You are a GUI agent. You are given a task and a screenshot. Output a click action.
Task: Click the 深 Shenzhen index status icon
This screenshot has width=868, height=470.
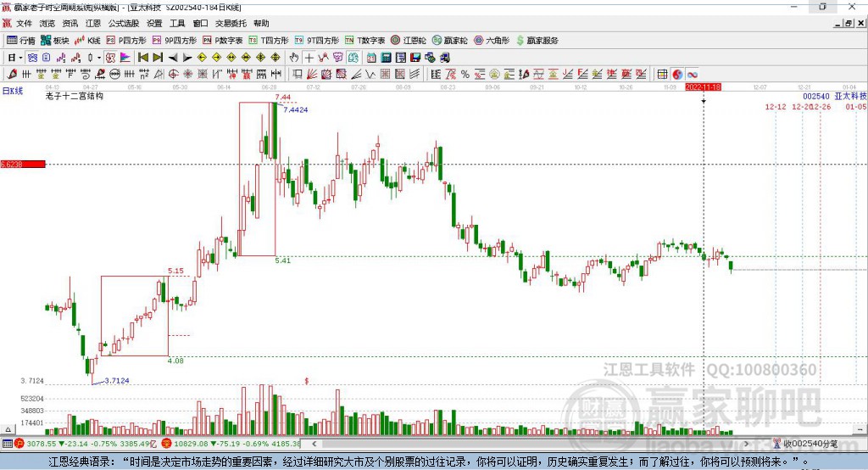(167, 444)
